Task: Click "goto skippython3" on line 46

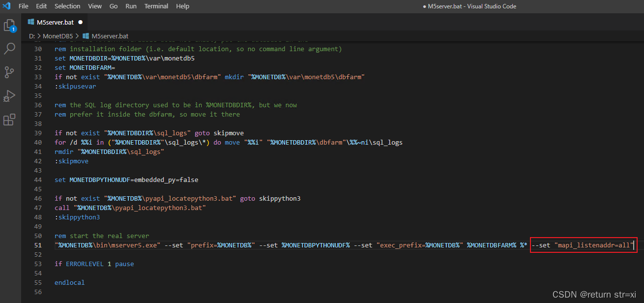Action: coord(270,198)
